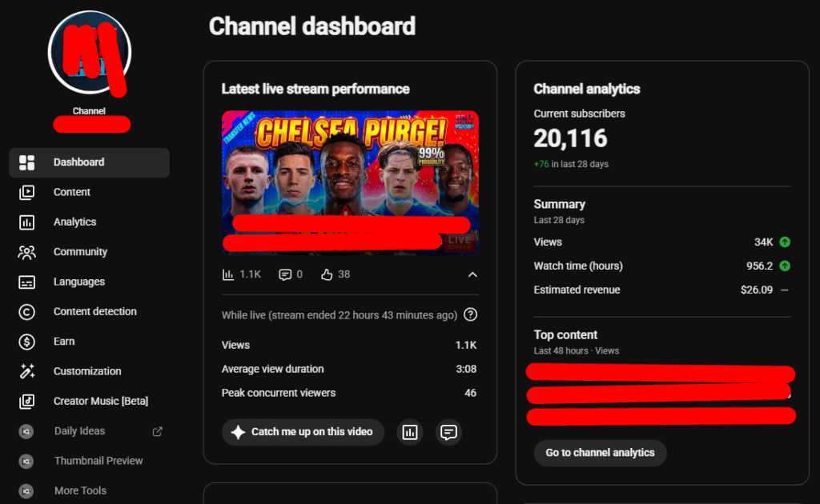Click Catch me up on this video

[x=303, y=432]
